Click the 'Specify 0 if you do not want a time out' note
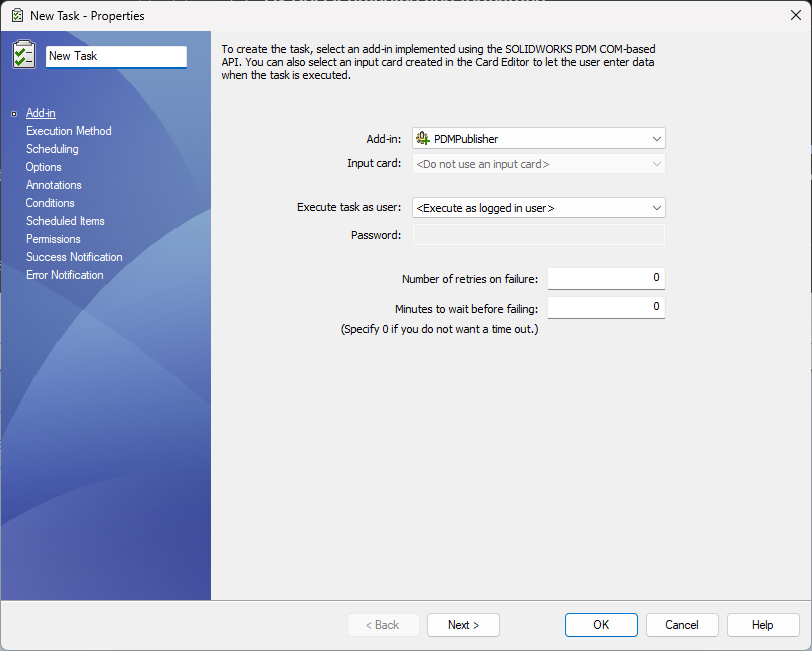812x651 pixels. (x=440, y=329)
